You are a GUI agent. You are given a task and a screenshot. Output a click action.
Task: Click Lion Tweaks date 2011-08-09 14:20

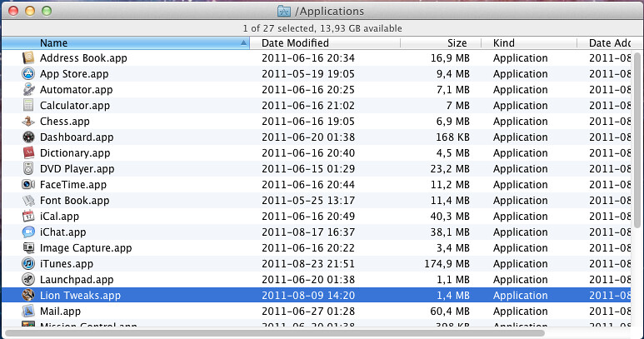[x=308, y=296]
